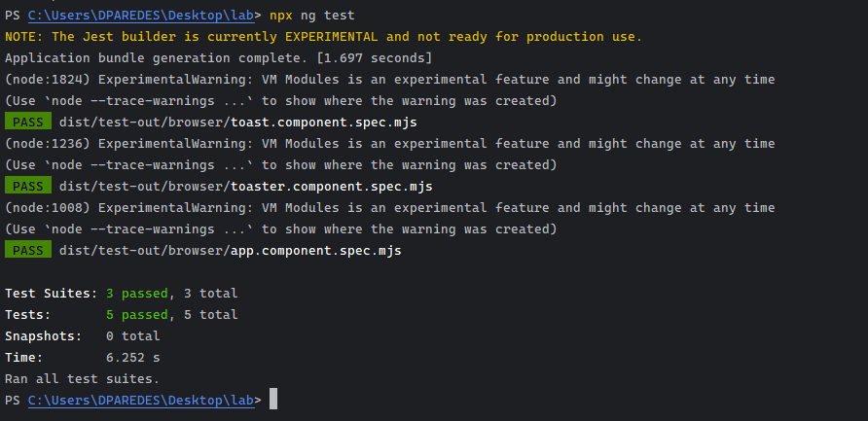Viewport: 868px width, 421px height.
Task: Click the PASS badge for toast.component spec
Action: pos(27,123)
